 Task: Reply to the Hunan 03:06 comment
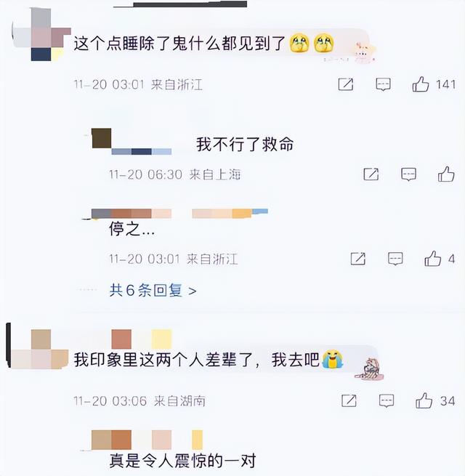point(387,400)
